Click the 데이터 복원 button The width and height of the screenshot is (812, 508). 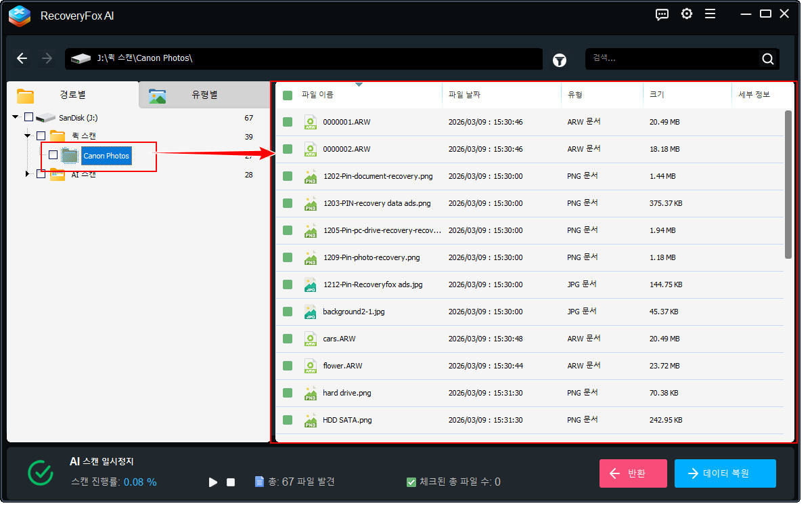(725, 473)
